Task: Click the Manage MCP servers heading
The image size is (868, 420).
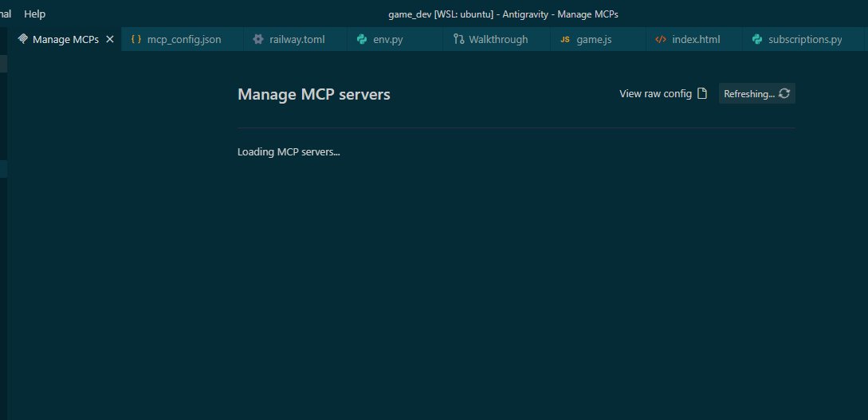Action: (314, 94)
